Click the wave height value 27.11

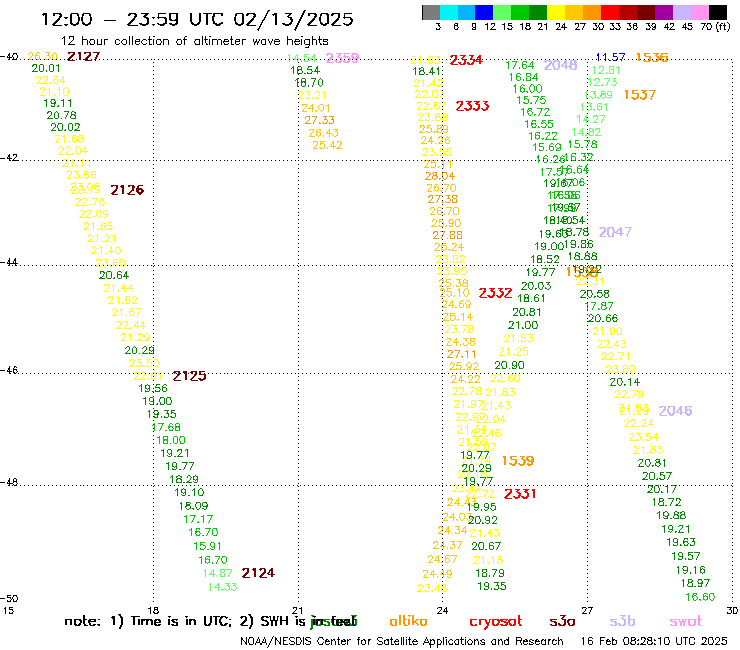(x=462, y=354)
